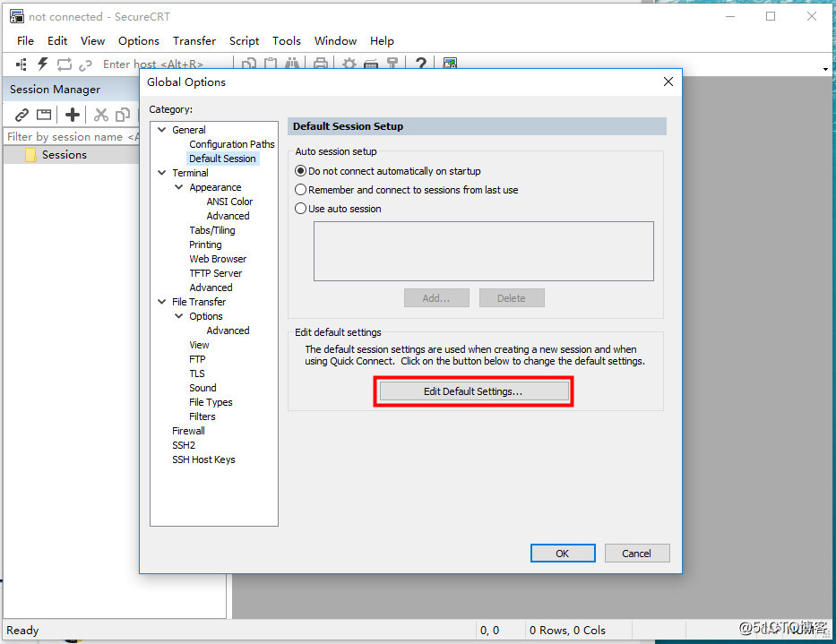Open the Tools menu
This screenshot has width=836, height=644.
(x=287, y=41)
